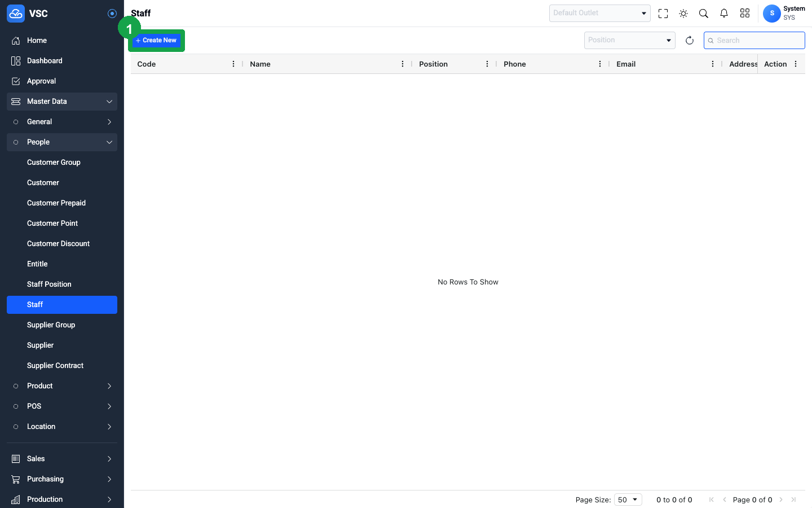Open Supplier Contract page

62,366
